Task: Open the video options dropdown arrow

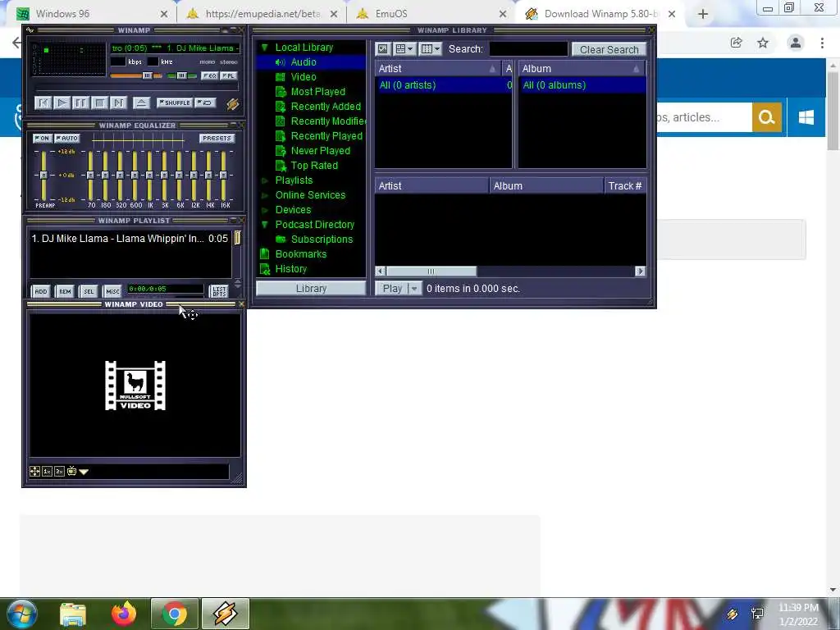Action: point(84,472)
